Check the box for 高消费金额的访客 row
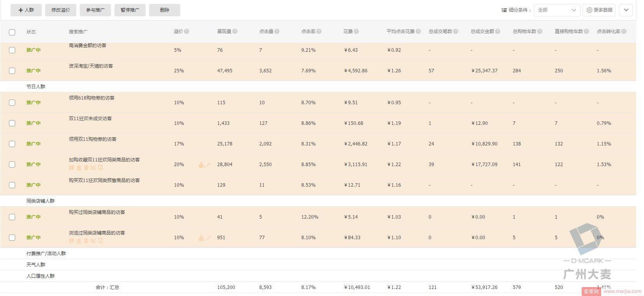The width and height of the screenshot is (644, 296). coord(12,50)
